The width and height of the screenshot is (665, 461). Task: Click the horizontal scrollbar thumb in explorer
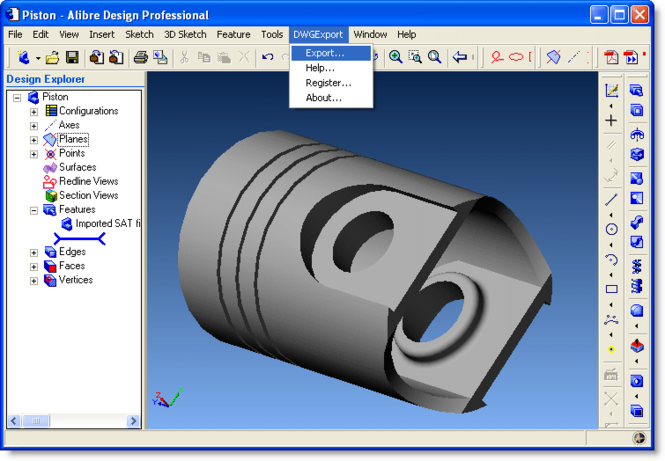coord(36,421)
